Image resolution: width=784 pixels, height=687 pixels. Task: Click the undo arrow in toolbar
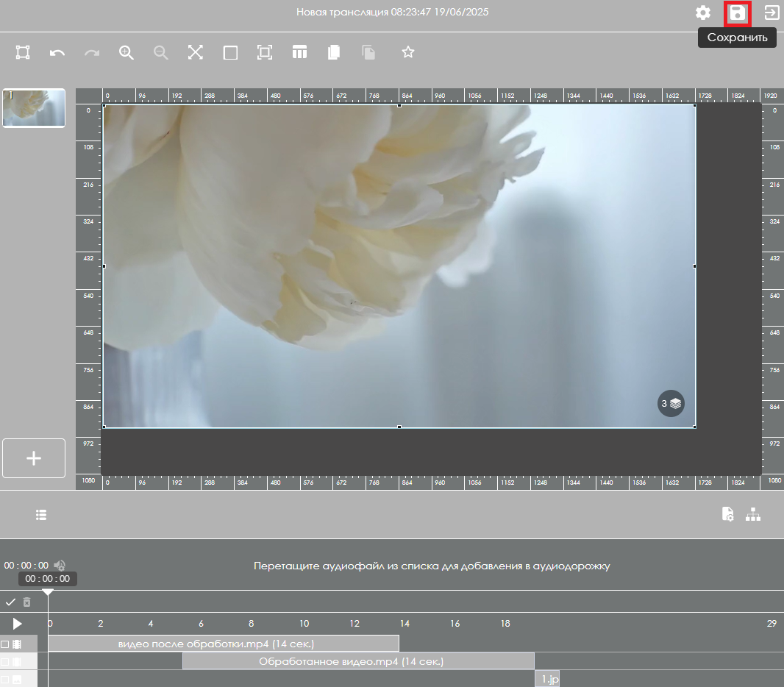(x=57, y=52)
